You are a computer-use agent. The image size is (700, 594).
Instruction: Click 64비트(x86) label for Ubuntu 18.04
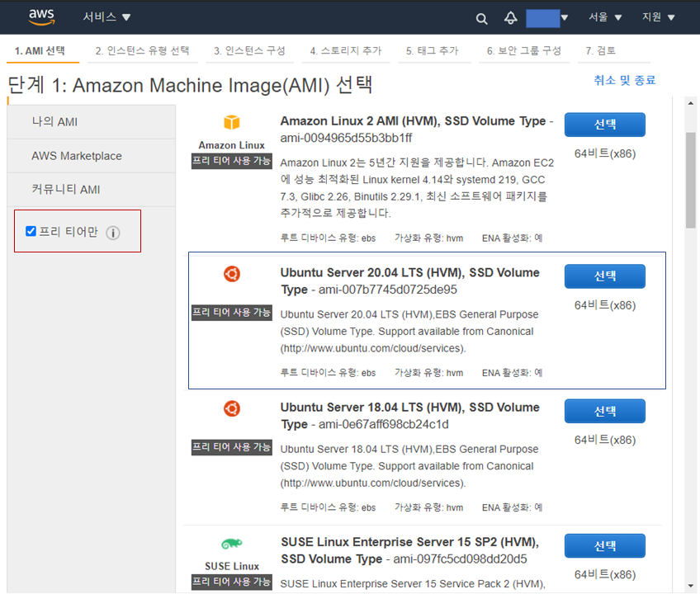point(604,441)
